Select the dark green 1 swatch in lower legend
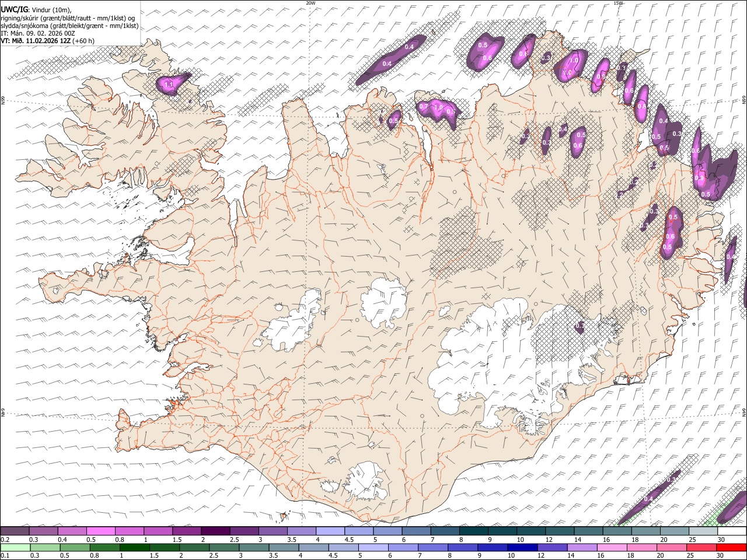Screen dimensions: 747x560 [134, 548]
